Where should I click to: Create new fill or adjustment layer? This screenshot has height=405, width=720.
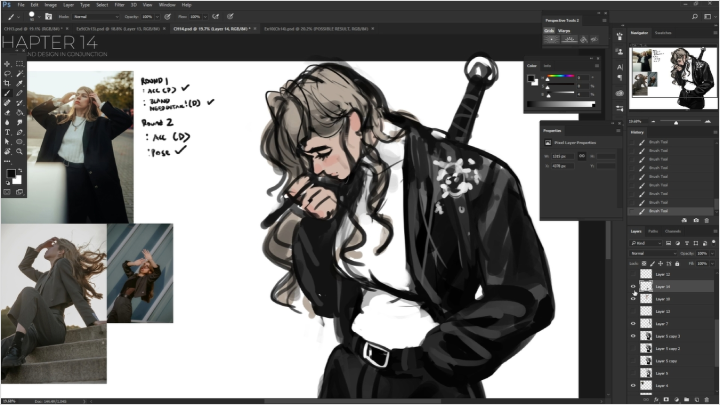676,399
